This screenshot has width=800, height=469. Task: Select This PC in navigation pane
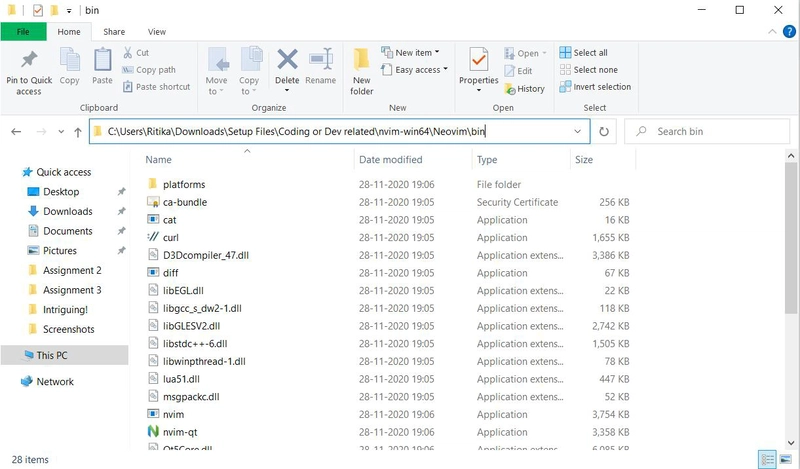click(64, 355)
